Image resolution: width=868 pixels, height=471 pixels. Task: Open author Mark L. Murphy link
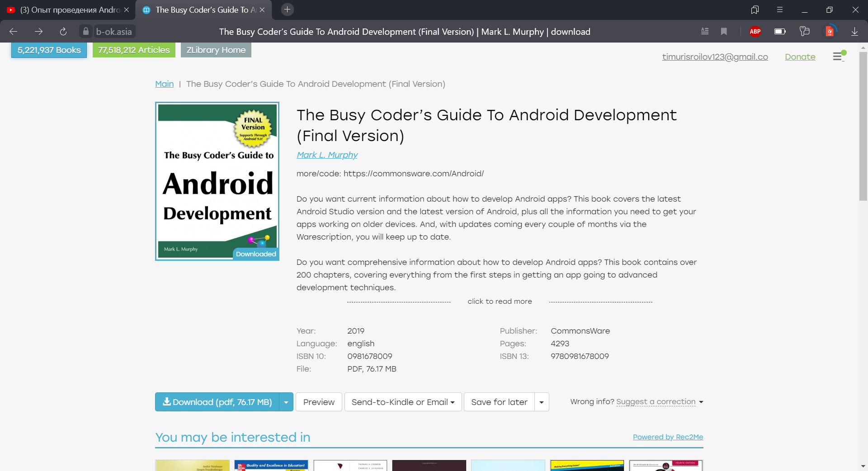click(327, 155)
